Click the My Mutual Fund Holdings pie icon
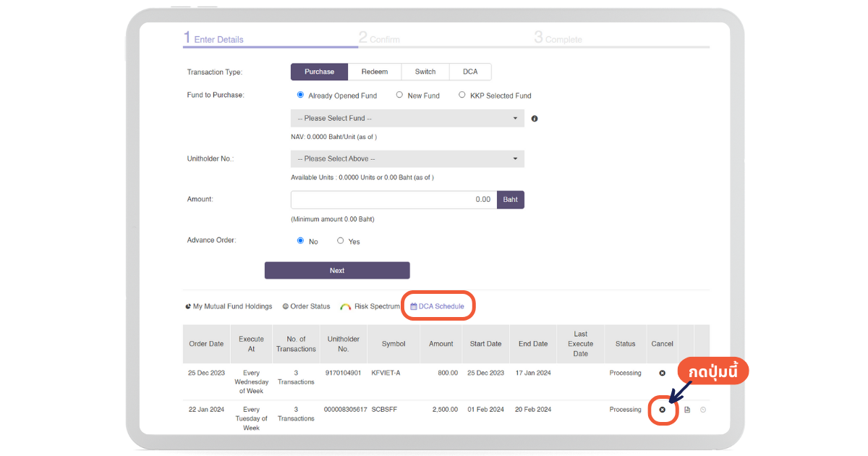 tap(188, 307)
